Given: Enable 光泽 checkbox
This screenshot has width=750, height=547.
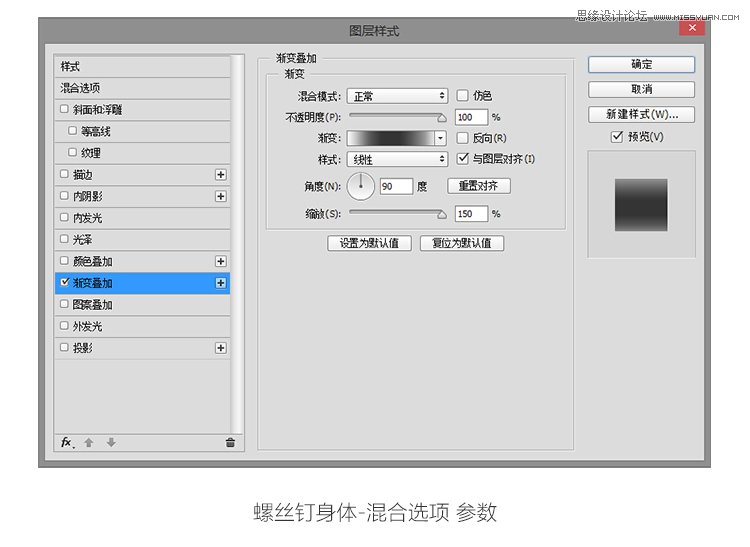Looking at the screenshot, I should (64, 239).
